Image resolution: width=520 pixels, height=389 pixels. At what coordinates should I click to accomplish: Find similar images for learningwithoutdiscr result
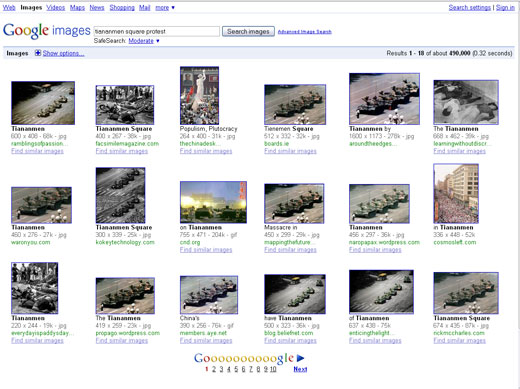click(x=459, y=151)
